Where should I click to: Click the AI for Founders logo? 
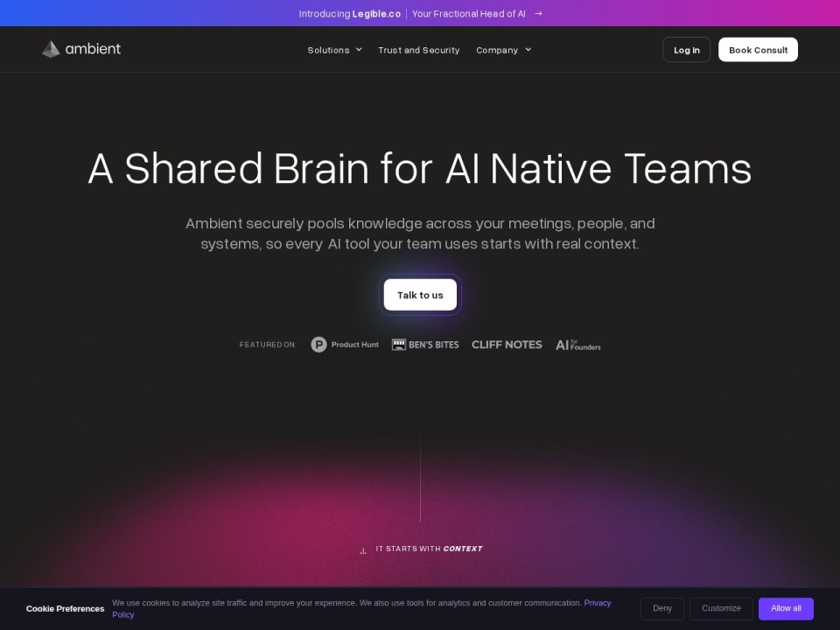pyautogui.click(x=578, y=345)
